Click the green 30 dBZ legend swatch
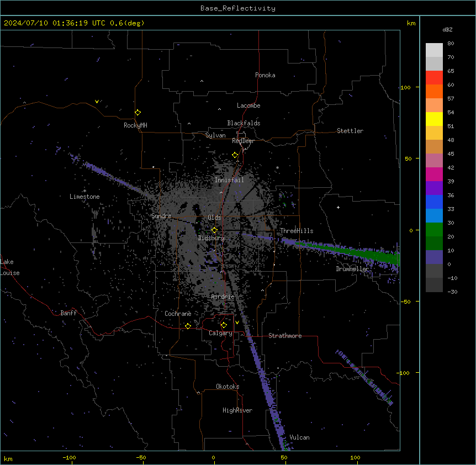476x465 pixels. 434,230
